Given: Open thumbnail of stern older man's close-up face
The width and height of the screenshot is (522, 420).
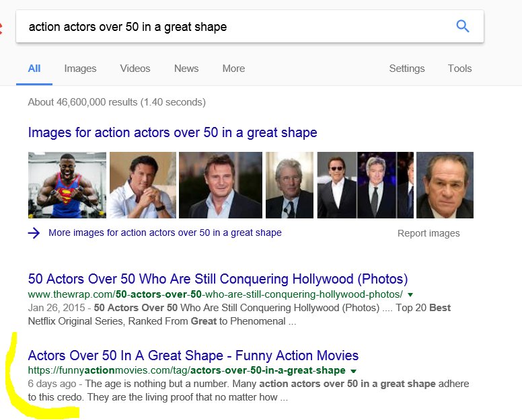Looking at the screenshot, I should pos(445,185).
